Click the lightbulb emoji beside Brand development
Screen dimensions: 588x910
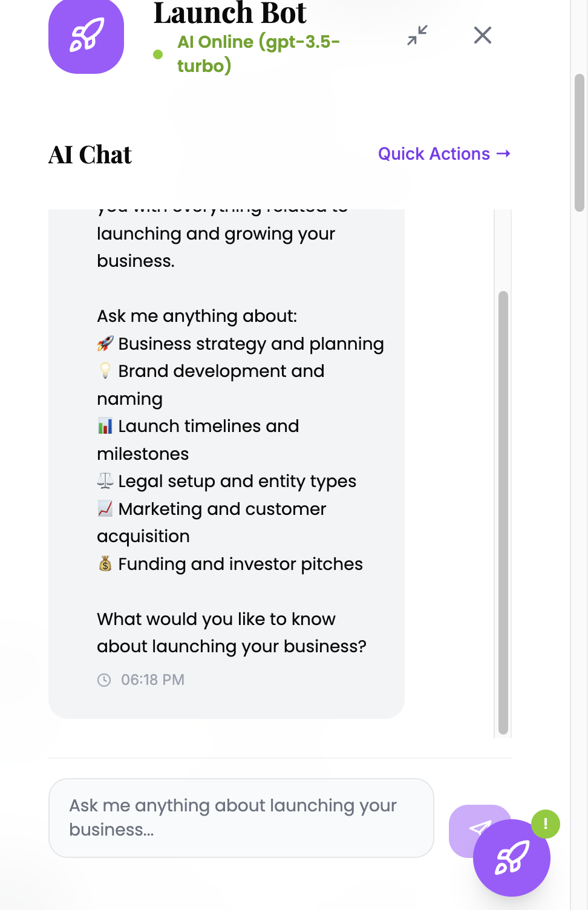[105, 371]
